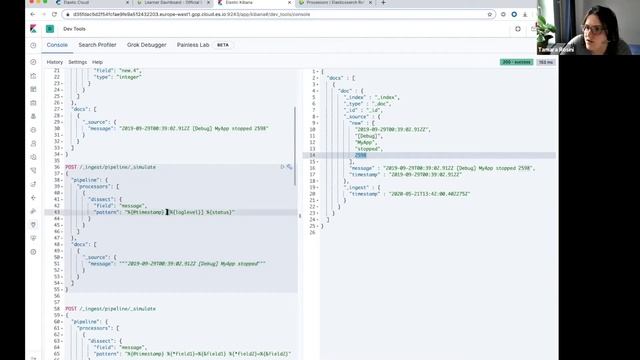Open Management gear icon in sidebar
Viewport: 640px width, 360px height.
[33, 252]
